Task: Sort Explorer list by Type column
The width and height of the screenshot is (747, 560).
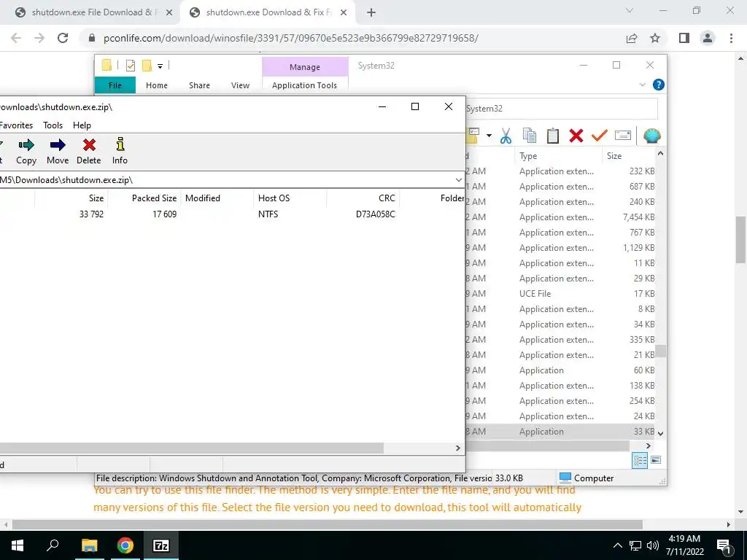Action: pos(558,156)
